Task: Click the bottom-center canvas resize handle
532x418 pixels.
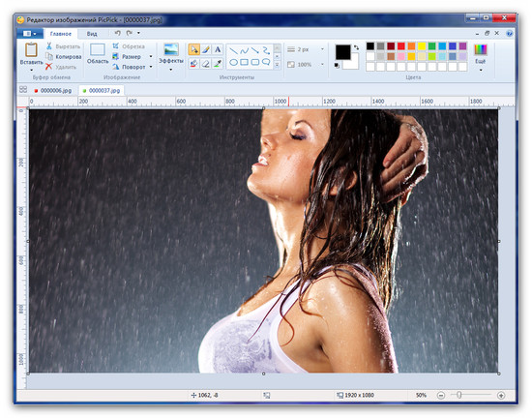Action: click(x=264, y=373)
